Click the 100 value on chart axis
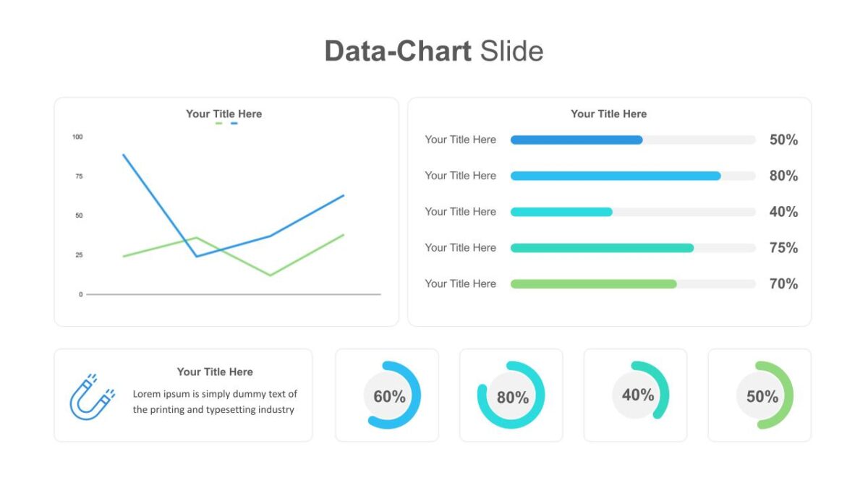 77,137
